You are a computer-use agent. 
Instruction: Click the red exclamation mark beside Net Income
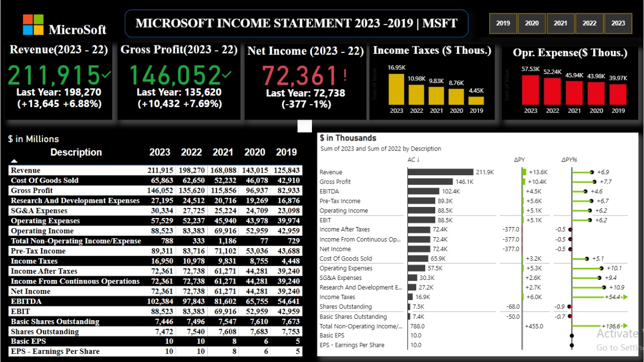point(345,76)
